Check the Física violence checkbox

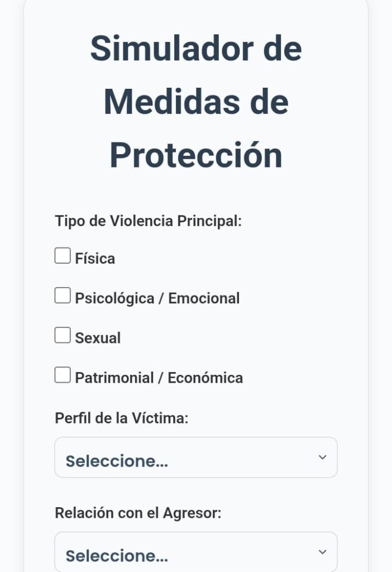[x=63, y=256]
